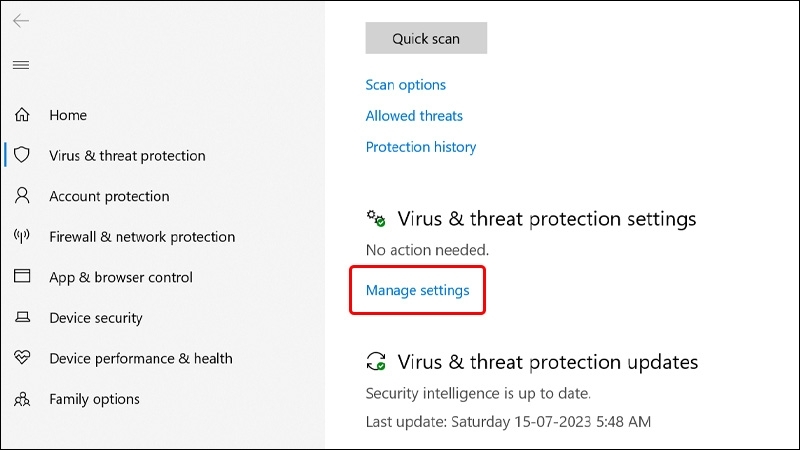Click the Virus & threat protection shield icon
This screenshot has width=800, height=450.
(x=22, y=156)
